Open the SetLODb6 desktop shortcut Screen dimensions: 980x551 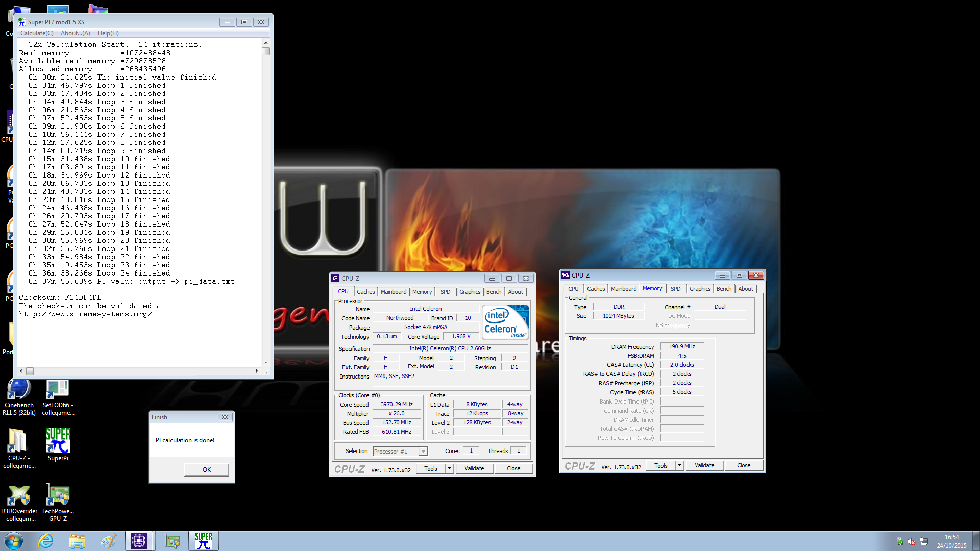click(58, 398)
